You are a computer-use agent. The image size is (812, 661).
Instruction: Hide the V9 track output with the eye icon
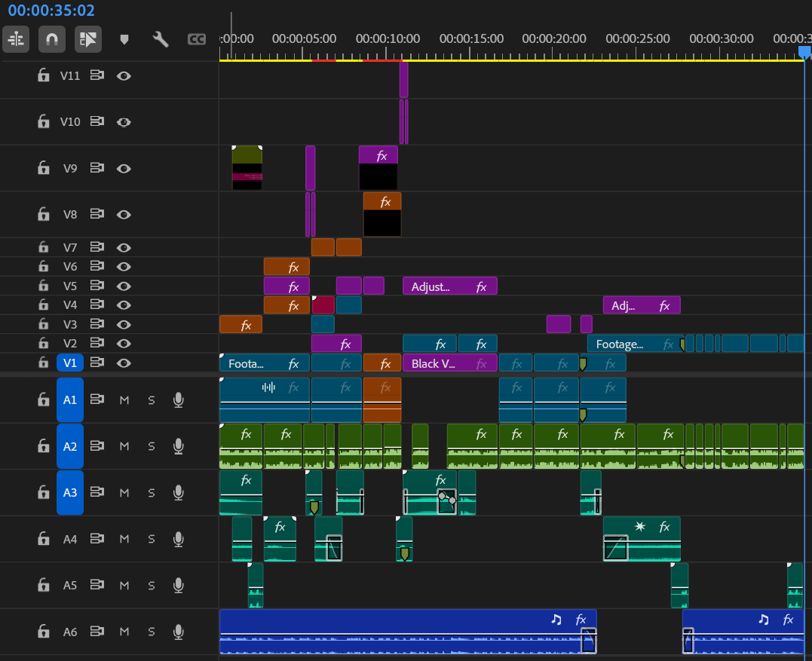click(124, 168)
